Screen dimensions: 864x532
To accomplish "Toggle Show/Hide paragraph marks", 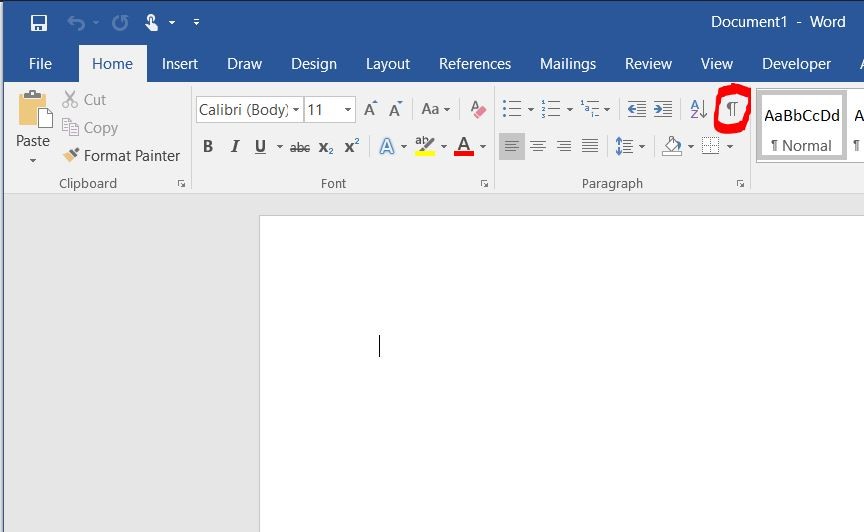I will [732, 109].
